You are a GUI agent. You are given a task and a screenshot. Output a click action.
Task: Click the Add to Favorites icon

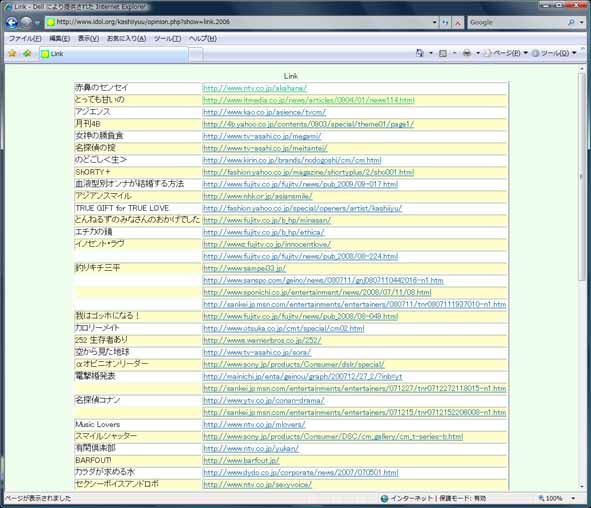[x=27, y=54]
